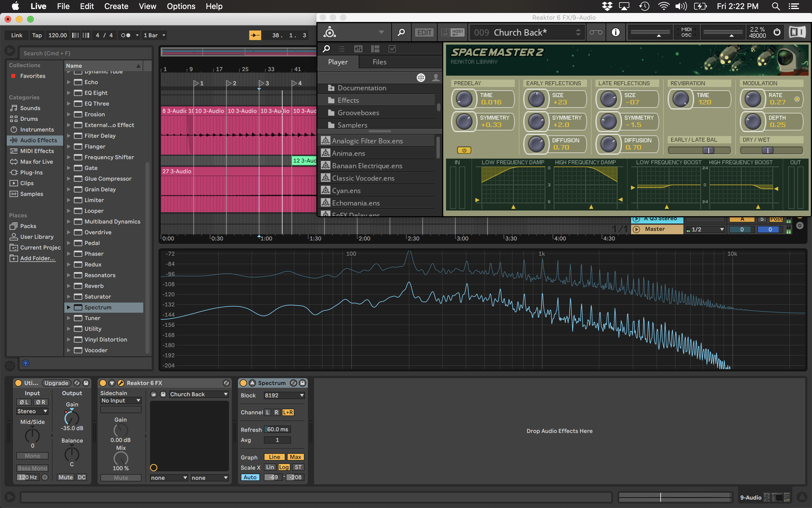Toggle Spectrum device activator on/off
This screenshot has height=508, width=812.
[x=243, y=383]
